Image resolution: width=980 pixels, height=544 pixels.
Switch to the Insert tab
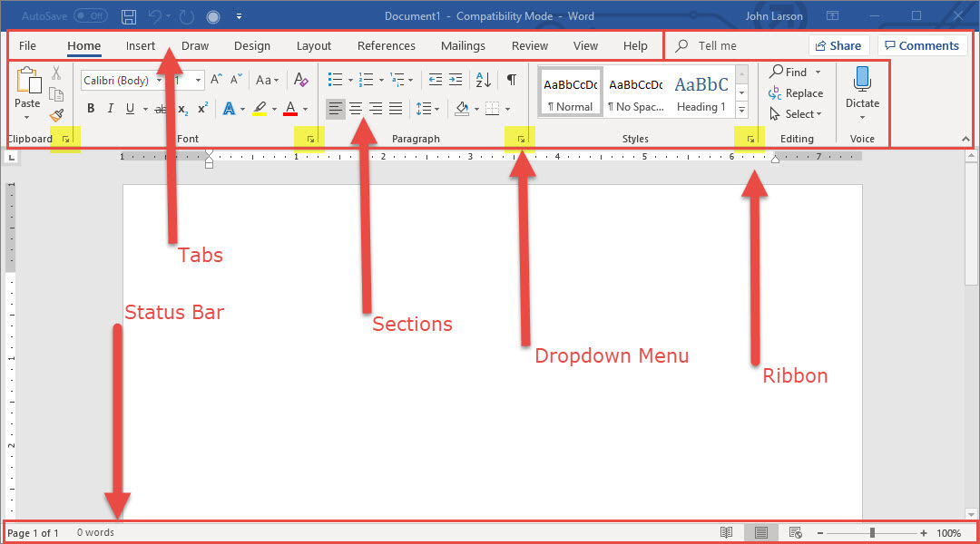tap(141, 46)
